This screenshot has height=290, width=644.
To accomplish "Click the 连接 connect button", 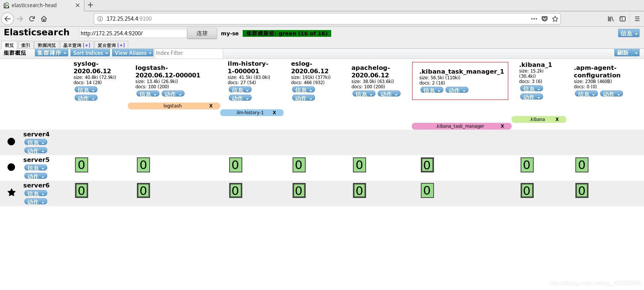I will pyautogui.click(x=202, y=33).
